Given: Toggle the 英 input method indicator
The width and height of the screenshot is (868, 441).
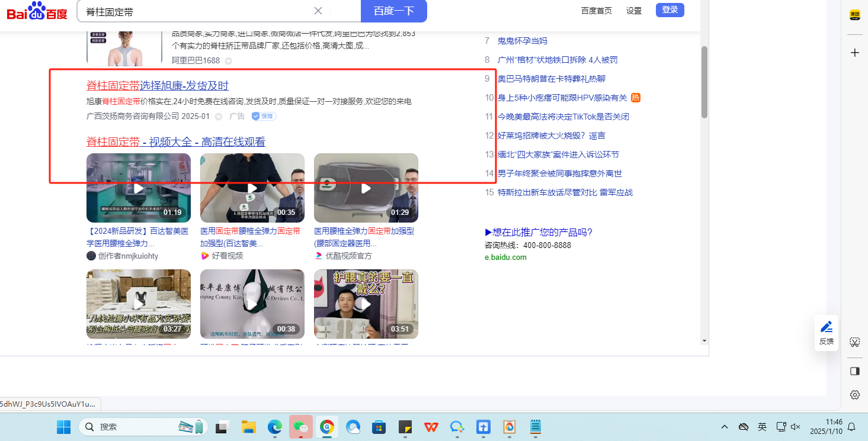Looking at the screenshot, I should click(762, 426).
